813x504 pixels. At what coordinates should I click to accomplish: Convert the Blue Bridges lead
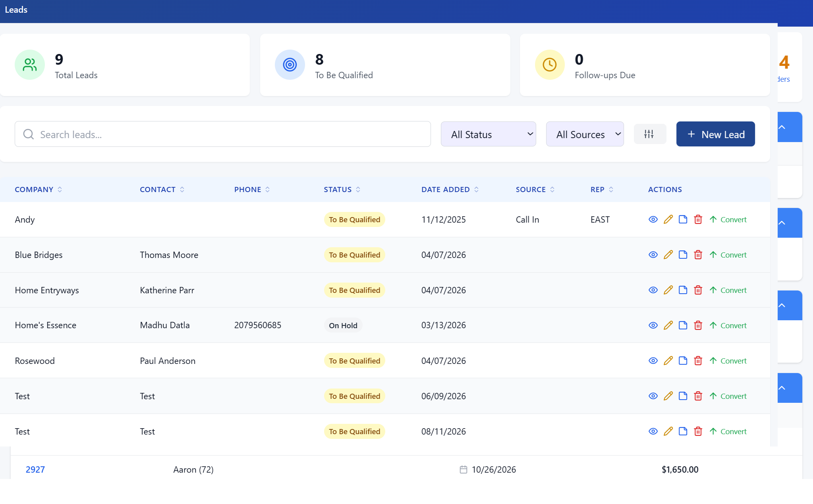tap(728, 255)
